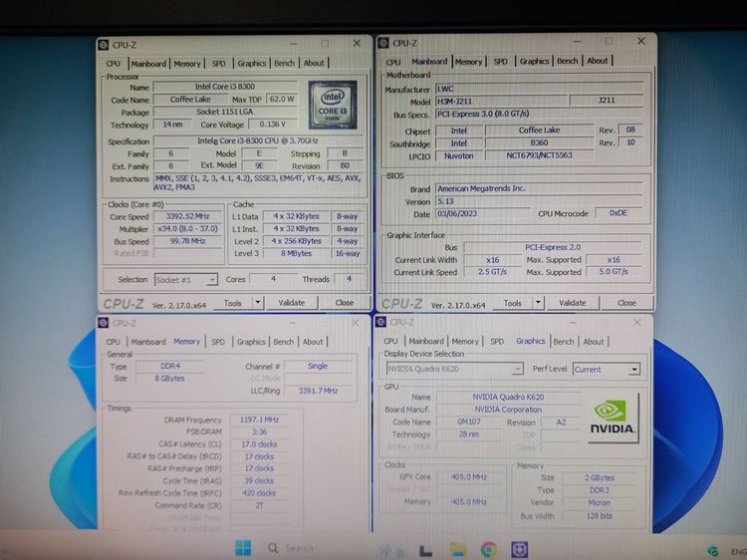Click the GPU Code Name value GM107

(x=469, y=421)
